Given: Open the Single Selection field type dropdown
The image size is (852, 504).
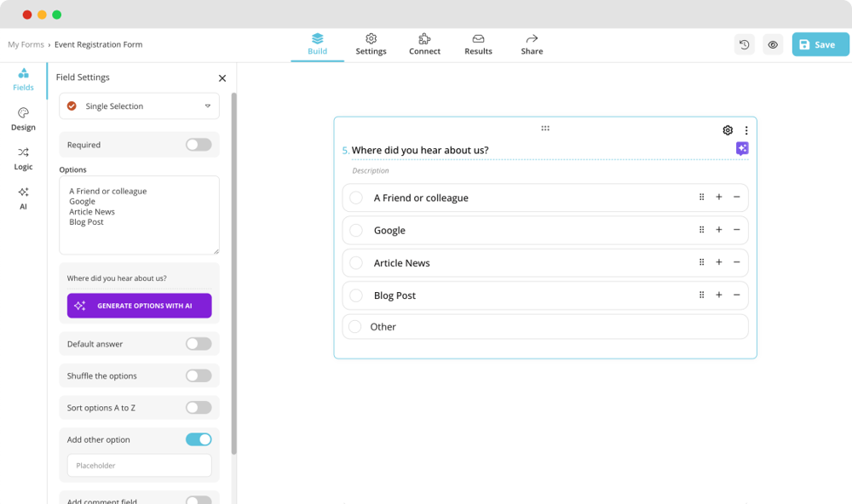Looking at the screenshot, I should [139, 106].
